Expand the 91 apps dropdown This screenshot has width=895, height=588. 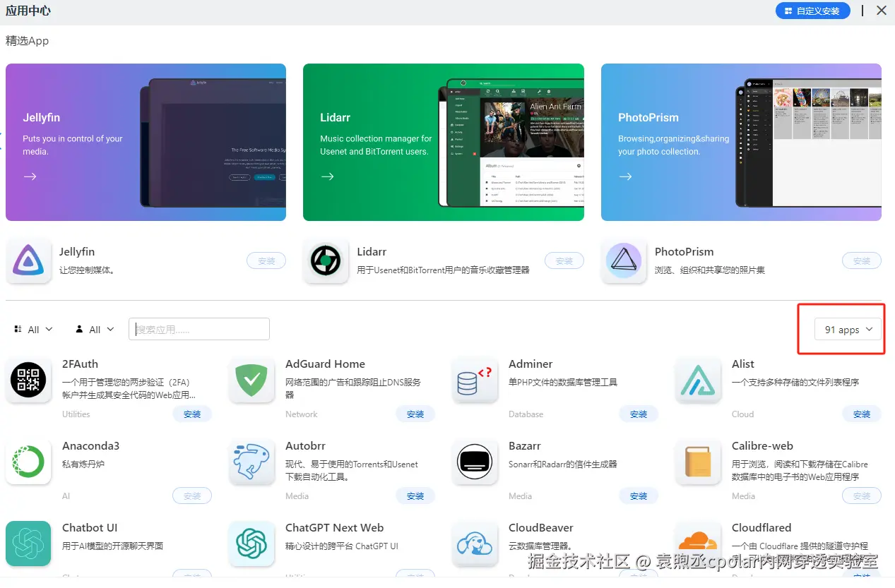point(848,330)
